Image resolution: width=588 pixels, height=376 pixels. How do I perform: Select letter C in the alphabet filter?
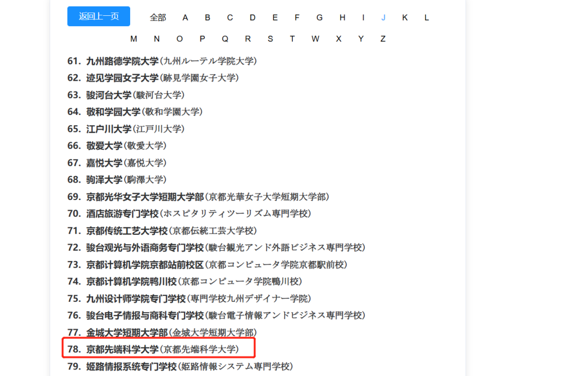point(230,17)
